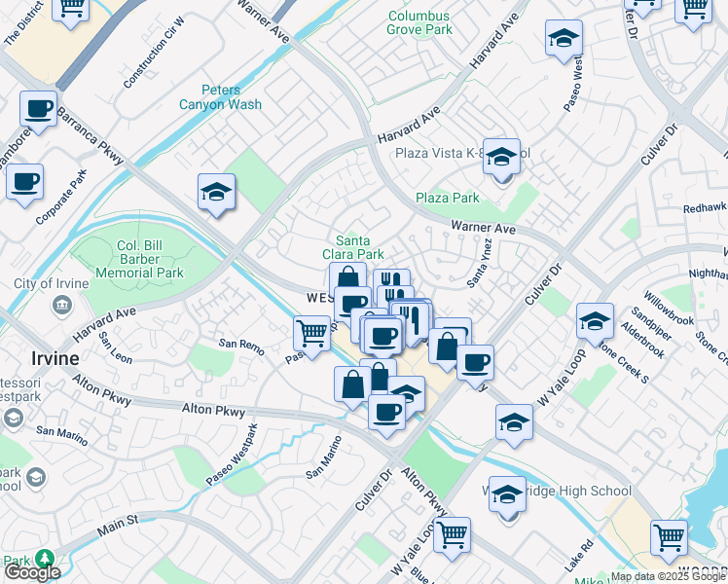Select the coffee cup marker beside the WES label

click(353, 304)
